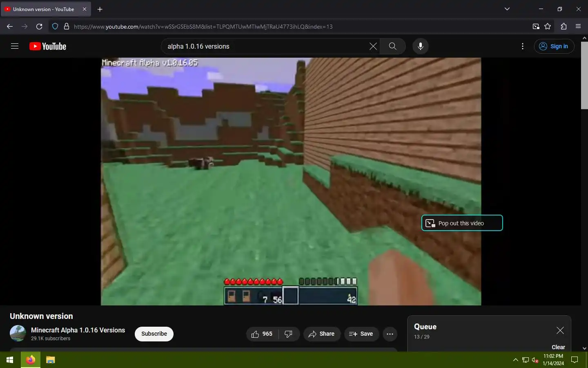The height and width of the screenshot is (368, 588).
Task: Click the 29.1K subscribers text
Action: pos(51,339)
